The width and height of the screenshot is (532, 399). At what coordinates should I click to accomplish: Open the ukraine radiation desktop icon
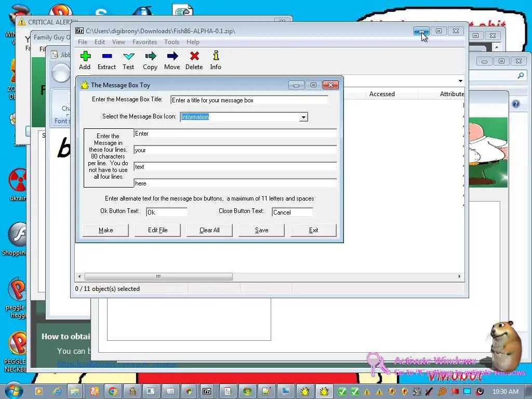pos(18,180)
